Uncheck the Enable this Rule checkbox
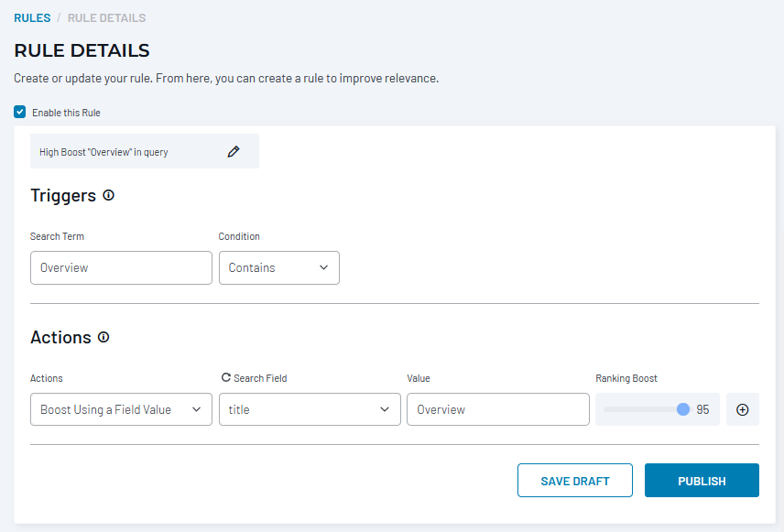Screen dimensions: 784x532 point(20,112)
